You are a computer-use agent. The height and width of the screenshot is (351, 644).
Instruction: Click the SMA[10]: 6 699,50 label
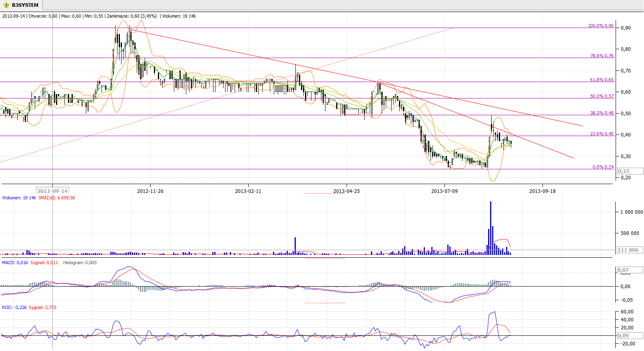click(56, 198)
